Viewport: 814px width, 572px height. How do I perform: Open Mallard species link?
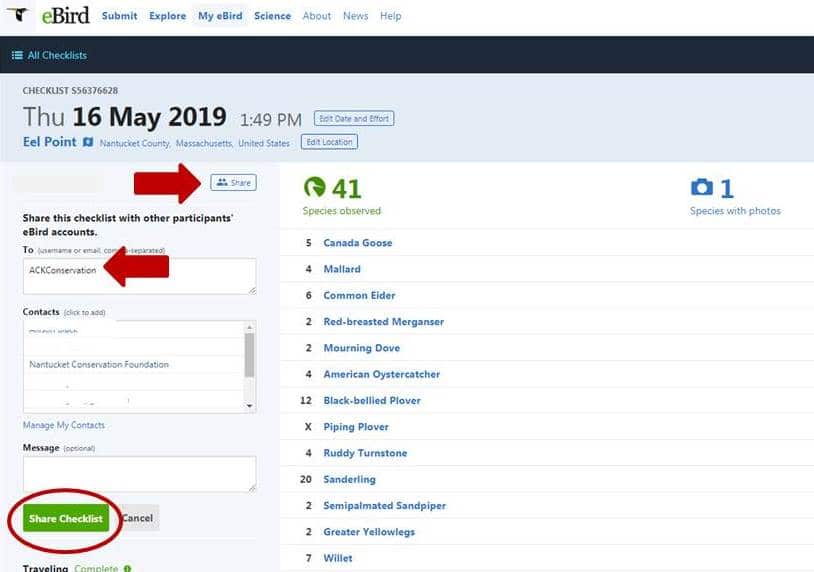pos(342,269)
